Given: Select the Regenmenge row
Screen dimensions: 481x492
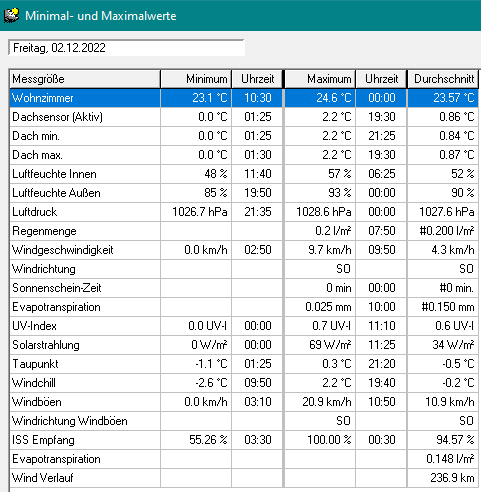Looking at the screenshot, I should pos(244,231).
